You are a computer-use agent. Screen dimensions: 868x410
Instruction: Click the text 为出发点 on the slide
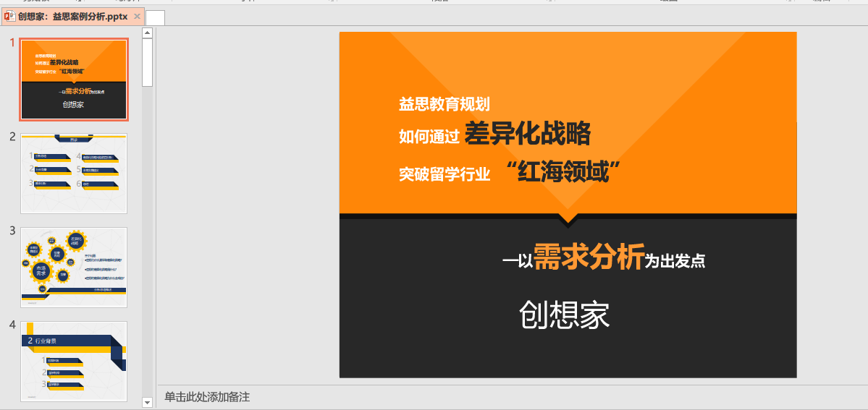click(x=675, y=261)
